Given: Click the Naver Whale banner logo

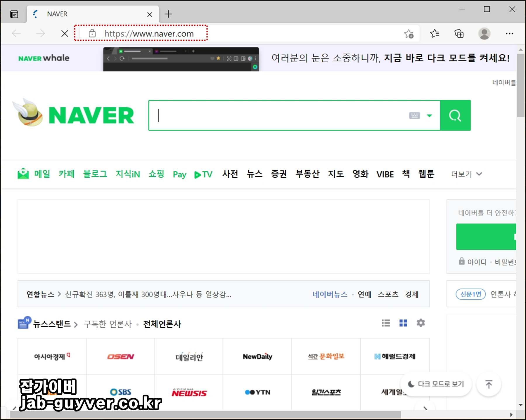Looking at the screenshot, I should coord(44,58).
